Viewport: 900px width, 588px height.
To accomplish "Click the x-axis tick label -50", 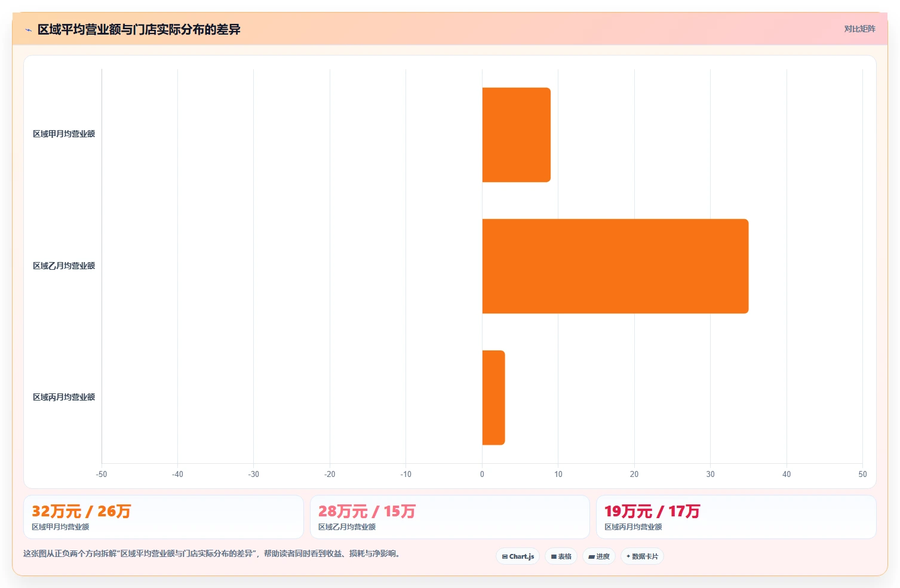I will (102, 474).
